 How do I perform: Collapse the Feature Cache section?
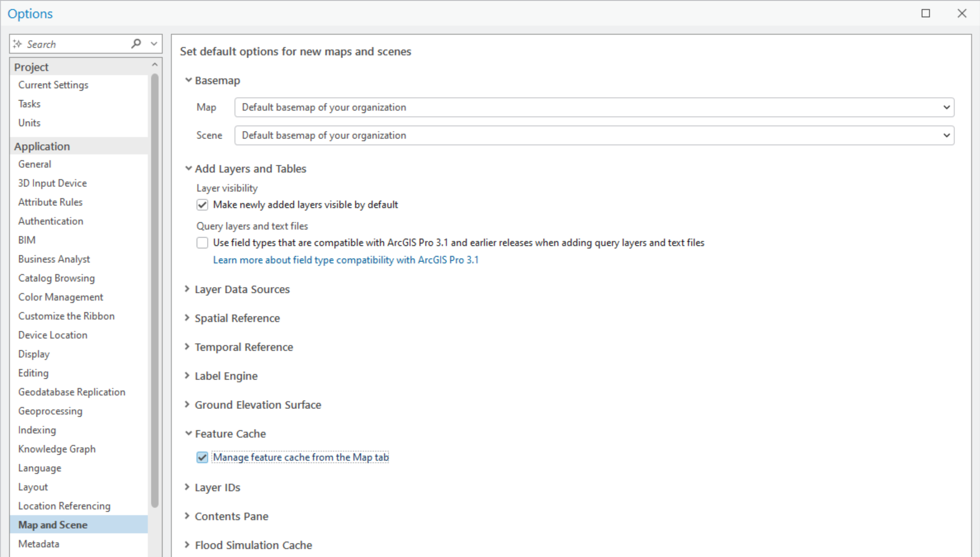tap(188, 434)
